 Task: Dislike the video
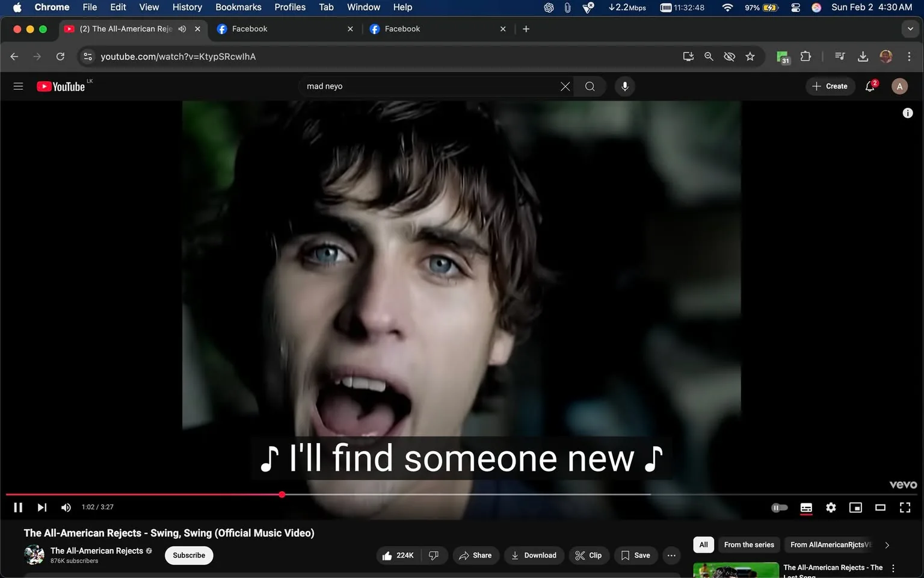click(x=433, y=555)
